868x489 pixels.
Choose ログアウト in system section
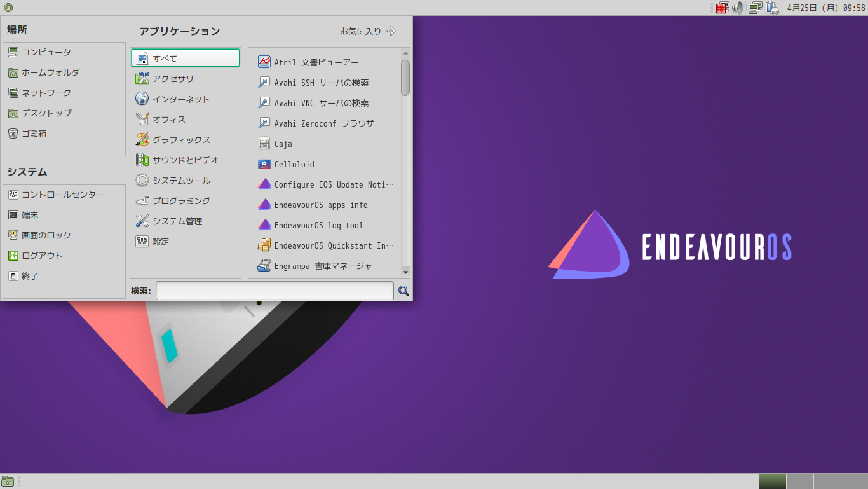pos(64,256)
